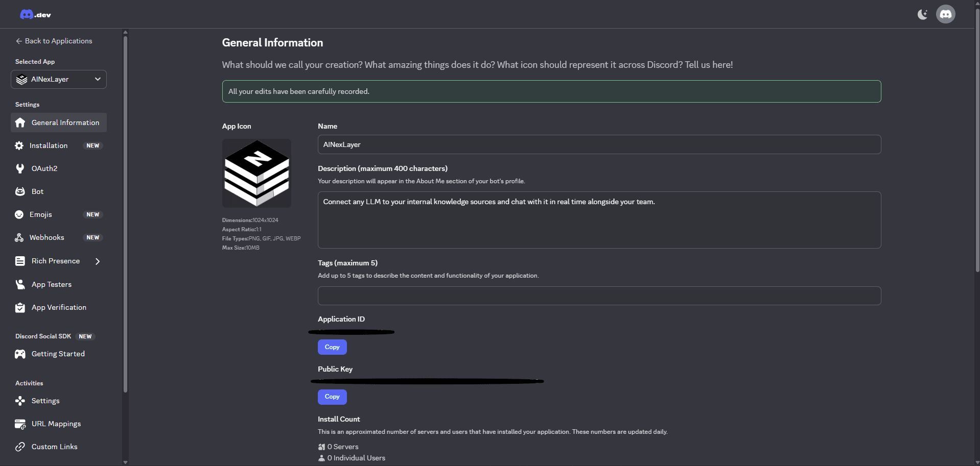The image size is (980, 466).
Task: Toggle dark mode with the moon icon
Action: pyautogui.click(x=922, y=14)
